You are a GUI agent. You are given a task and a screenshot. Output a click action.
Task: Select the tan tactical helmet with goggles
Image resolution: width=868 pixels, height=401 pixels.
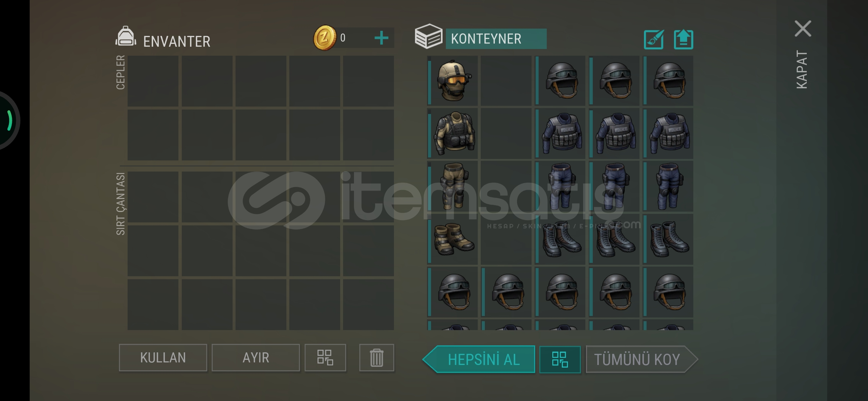[453, 81]
